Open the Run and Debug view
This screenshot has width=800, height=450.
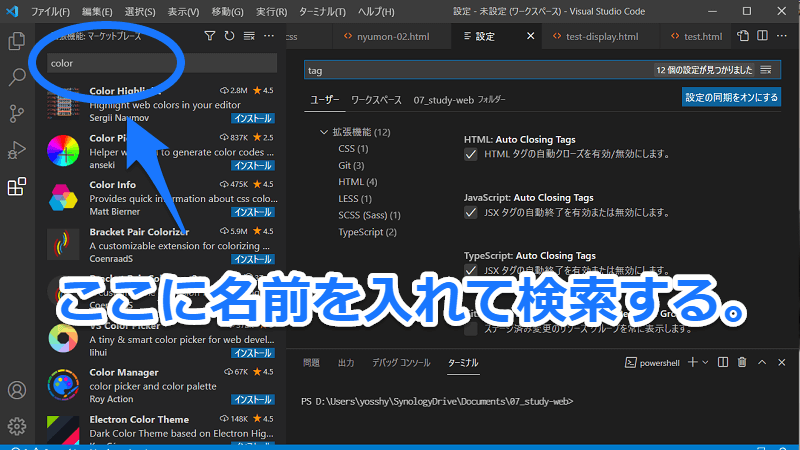(x=17, y=150)
